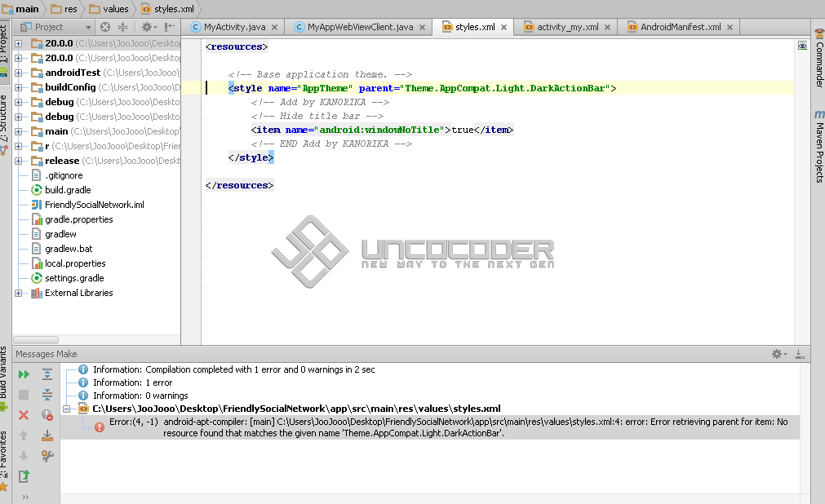Select gradle.properties in the Project tree

point(79,219)
